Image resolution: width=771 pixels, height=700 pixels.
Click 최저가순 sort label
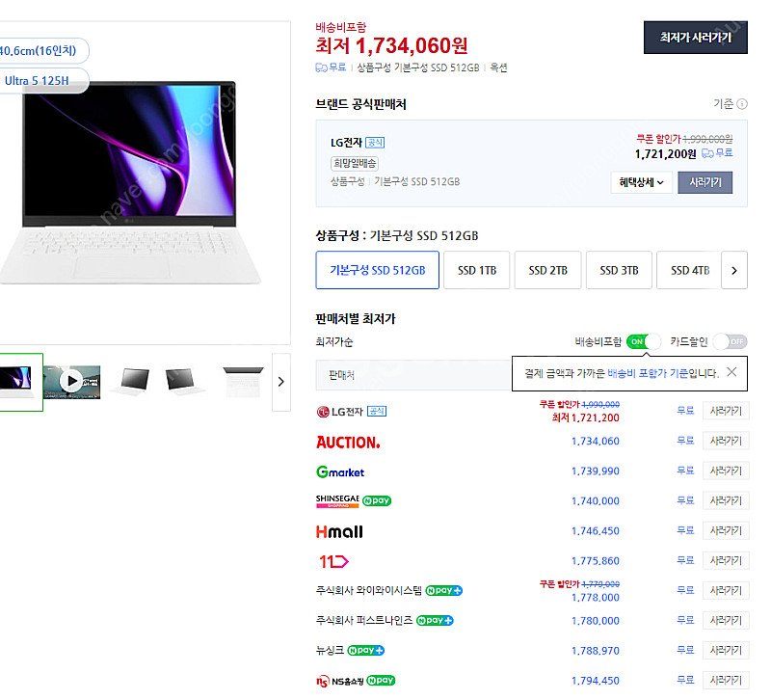[333, 342]
